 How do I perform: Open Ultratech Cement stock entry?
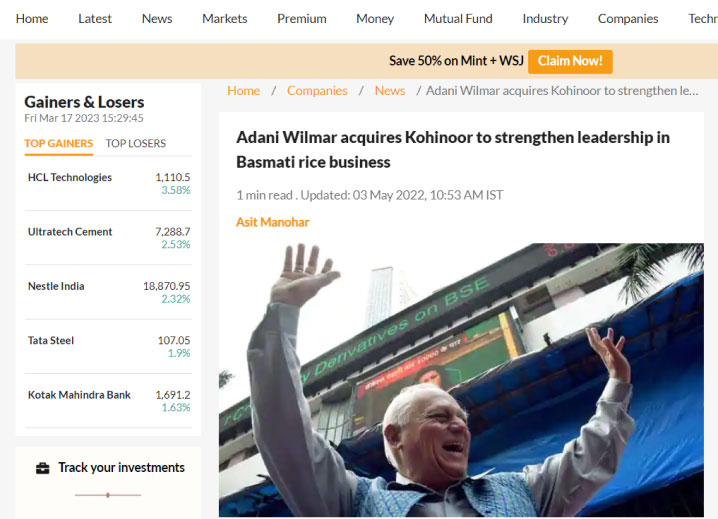pos(109,238)
